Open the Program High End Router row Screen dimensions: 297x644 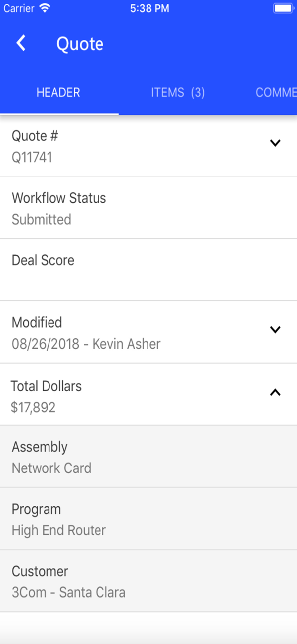click(148, 520)
